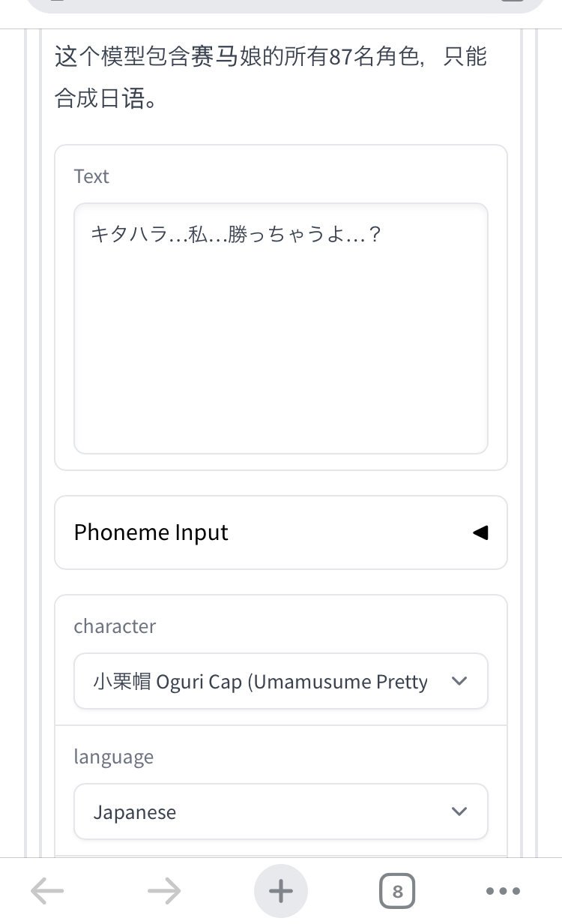562x924 pixels.
Task: Click the chevron in the character dropdown
Action: click(x=460, y=681)
